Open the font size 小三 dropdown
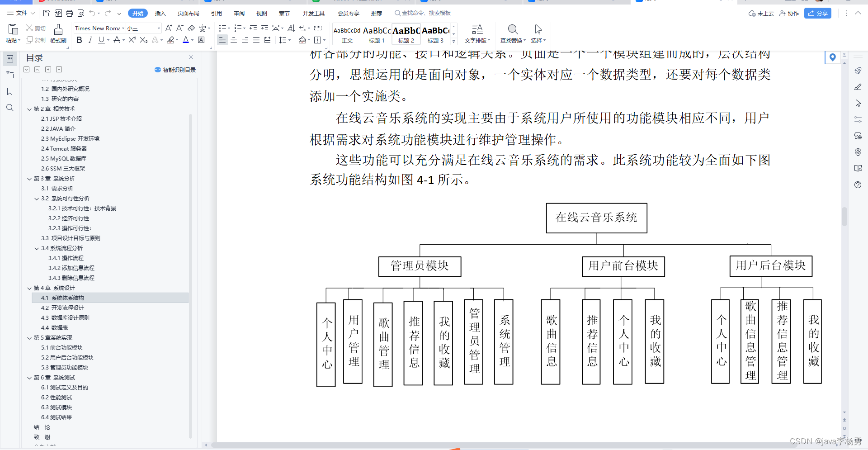 159,28
